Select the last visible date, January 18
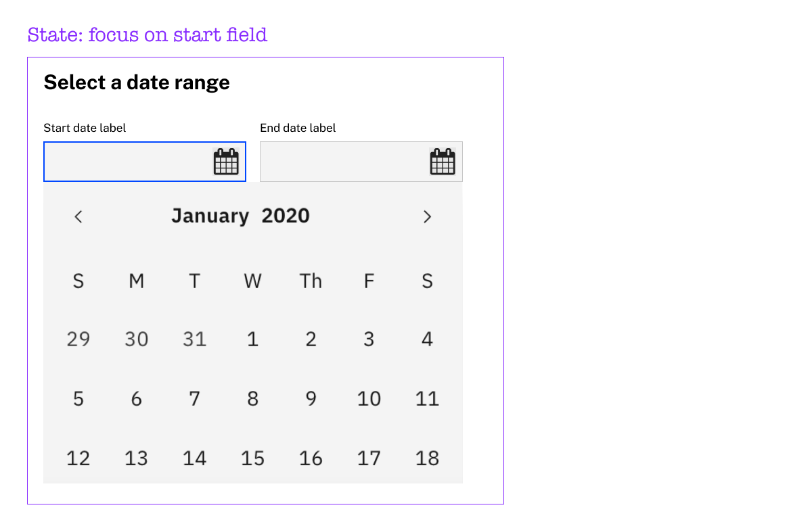Viewport: 812px width, 518px height. pyautogui.click(x=427, y=458)
